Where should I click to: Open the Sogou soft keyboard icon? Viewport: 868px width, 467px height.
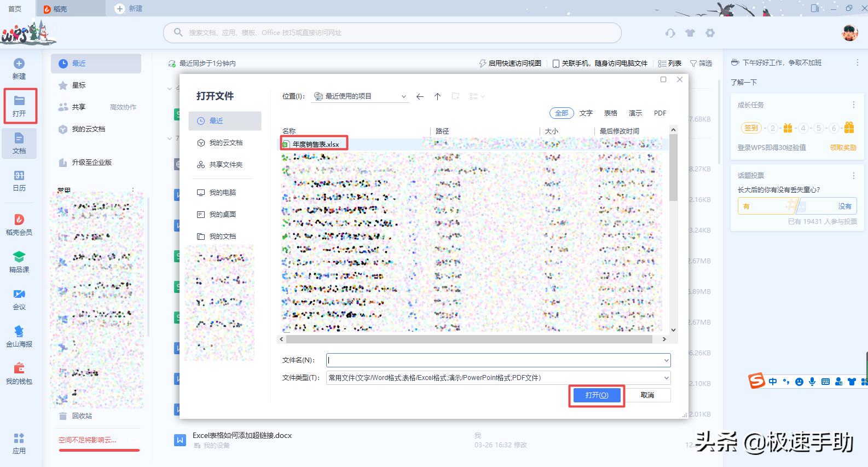(825, 382)
